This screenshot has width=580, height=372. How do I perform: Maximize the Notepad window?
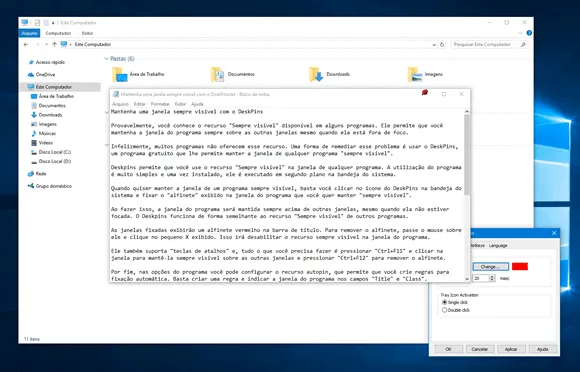(x=444, y=94)
